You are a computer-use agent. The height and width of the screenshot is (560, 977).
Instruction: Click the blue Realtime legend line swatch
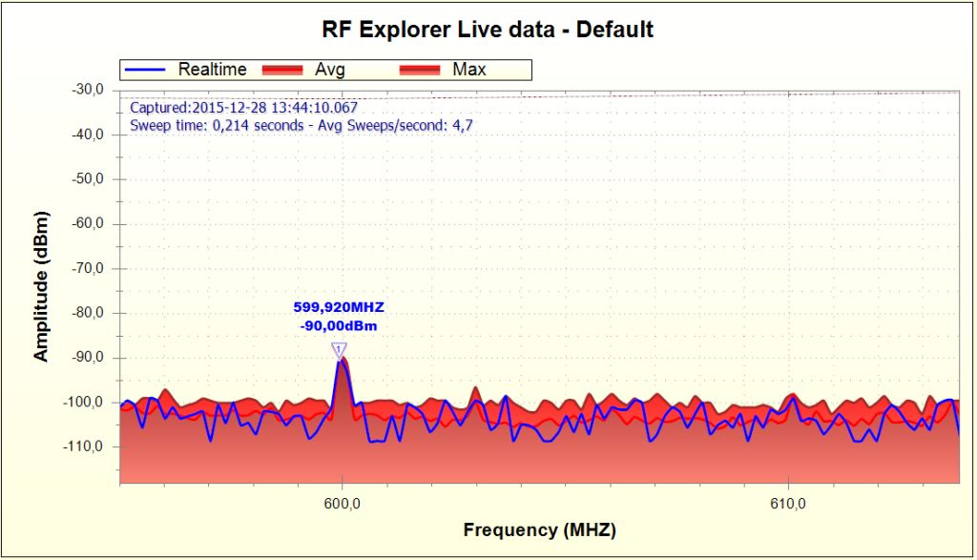(145, 69)
